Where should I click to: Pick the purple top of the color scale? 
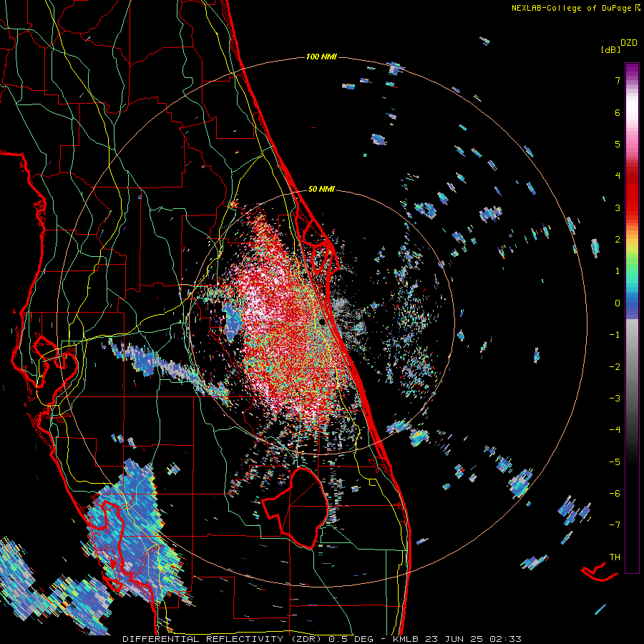click(632, 68)
